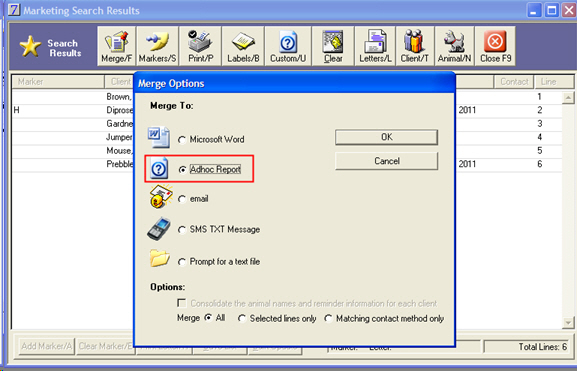
Task: Select the Selected lines only option
Action: (x=242, y=318)
